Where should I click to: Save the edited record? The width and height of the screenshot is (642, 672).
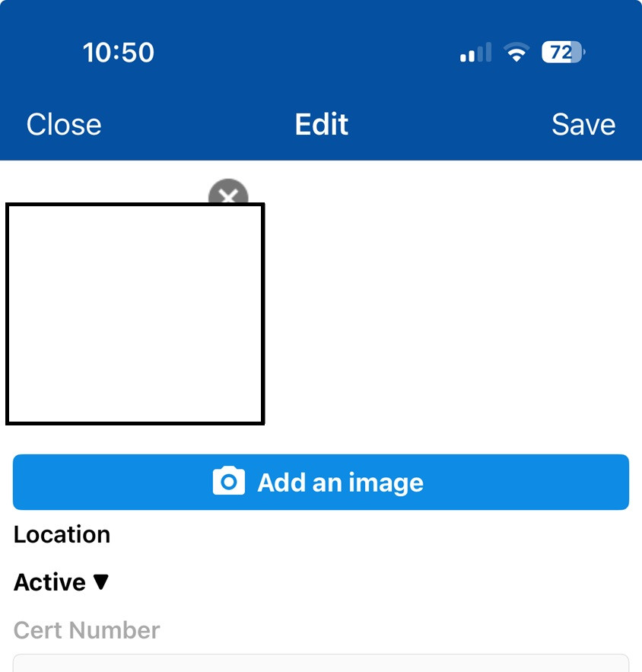[x=583, y=124]
